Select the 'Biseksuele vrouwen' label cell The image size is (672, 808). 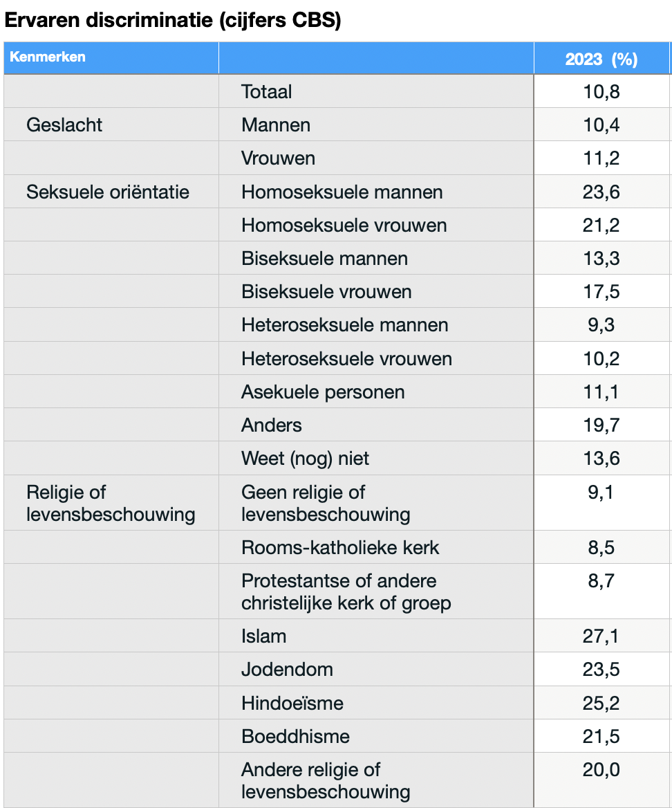tap(326, 291)
